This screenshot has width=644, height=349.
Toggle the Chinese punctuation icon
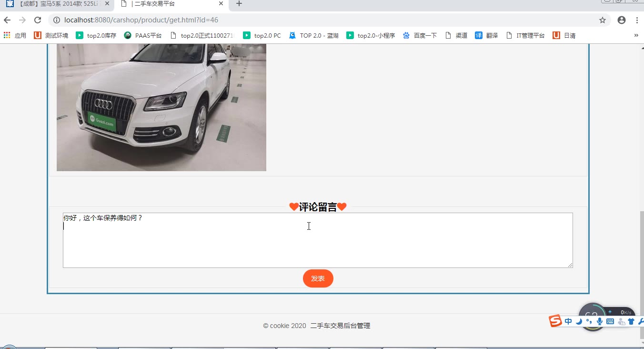pyautogui.click(x=589, y=321)
